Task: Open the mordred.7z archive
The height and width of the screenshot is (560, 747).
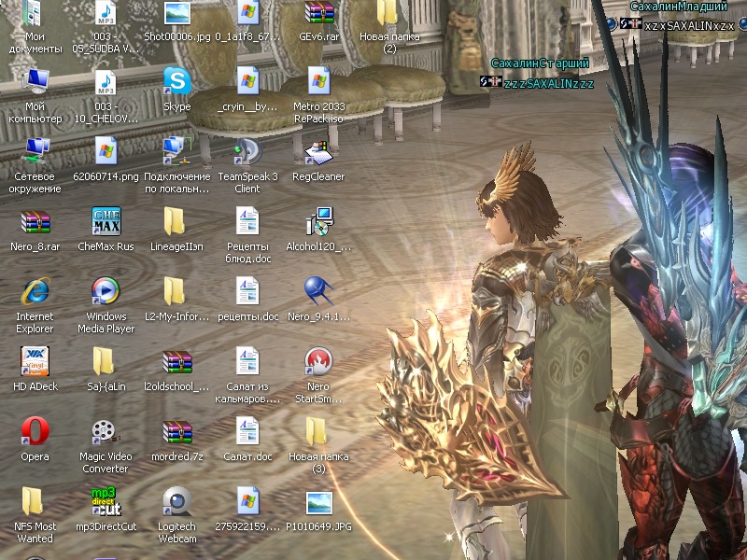Action: [176, 431]
